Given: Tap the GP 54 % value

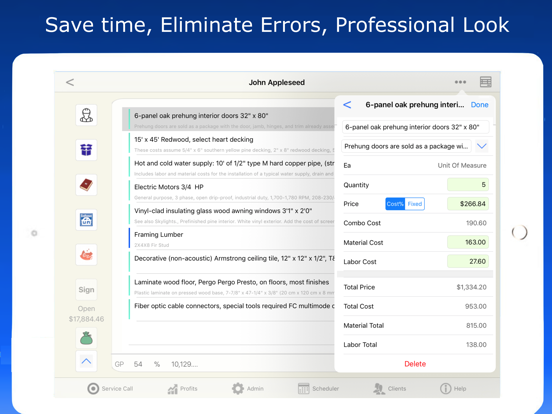Looking at the screenshot, I should point(138,364).
